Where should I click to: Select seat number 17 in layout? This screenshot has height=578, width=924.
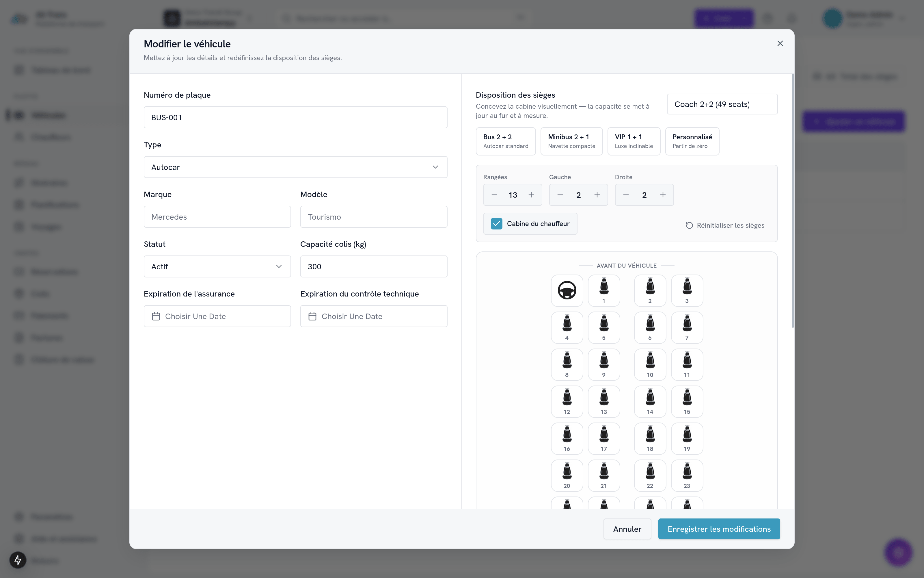[x=604, y=438]
